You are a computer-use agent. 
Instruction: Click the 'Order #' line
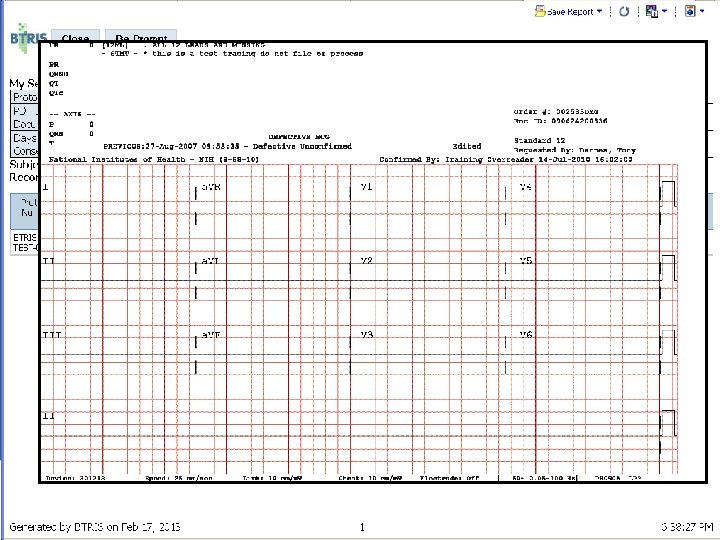click(556, 112)
